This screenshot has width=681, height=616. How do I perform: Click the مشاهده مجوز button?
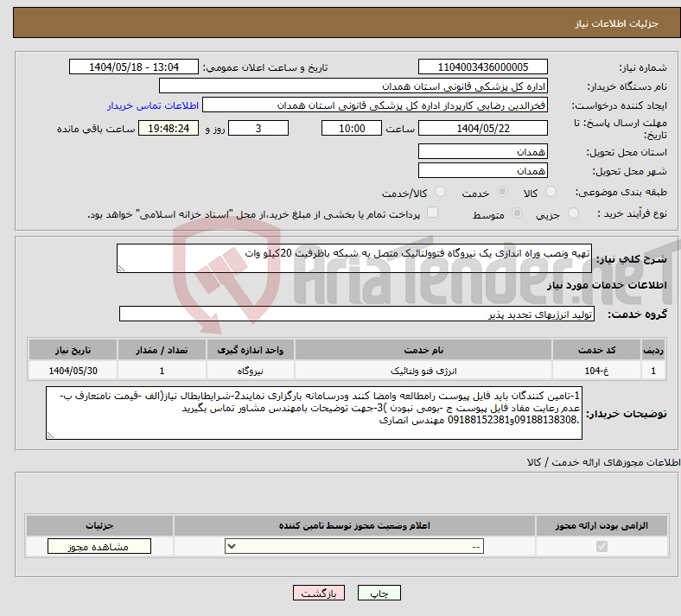pos(99,546)
